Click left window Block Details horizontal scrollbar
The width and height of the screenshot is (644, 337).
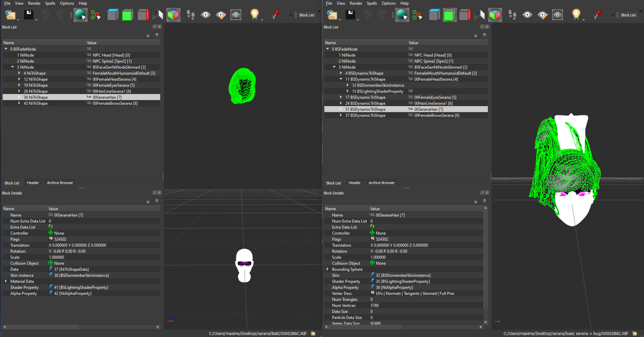point(43,327)
